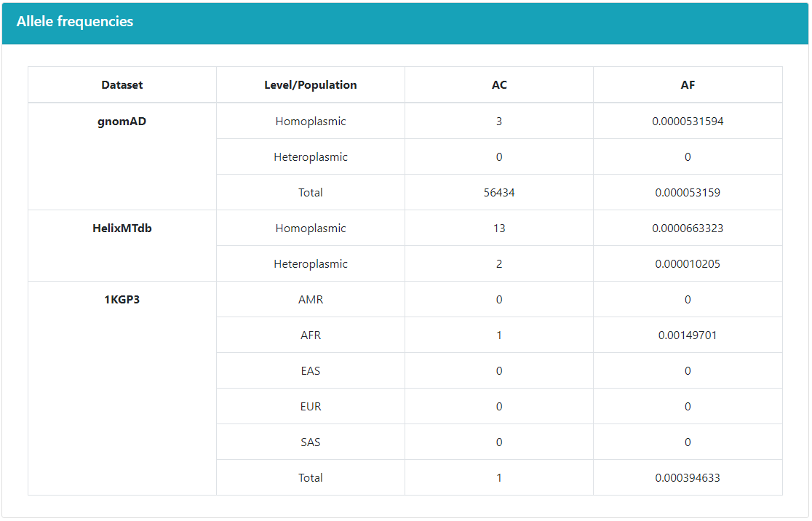Select the EAS population cell
This screenshot has width=812, height=521.
(x=310, y=371)
